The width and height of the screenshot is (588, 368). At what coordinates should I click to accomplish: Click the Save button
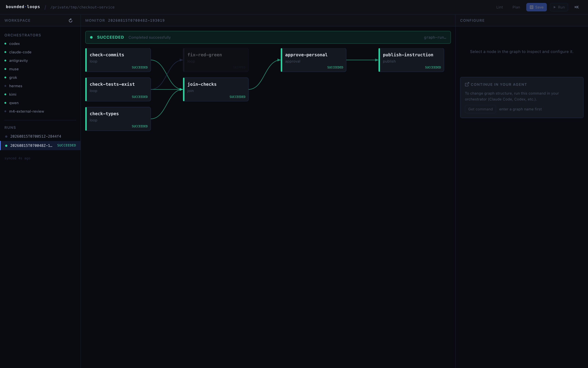click(536, 7)
